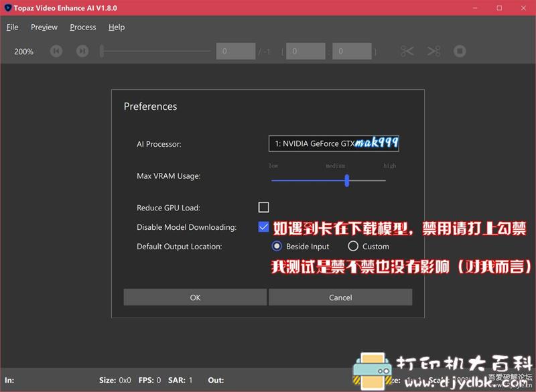
Task: Click the scissors trim icon
Action: [x=407, y=52]
